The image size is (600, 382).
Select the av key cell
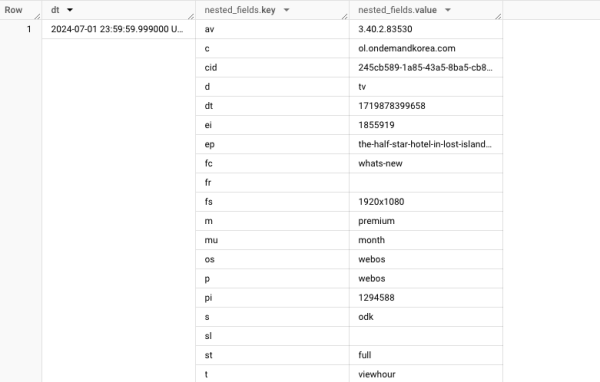click(272, 29)
